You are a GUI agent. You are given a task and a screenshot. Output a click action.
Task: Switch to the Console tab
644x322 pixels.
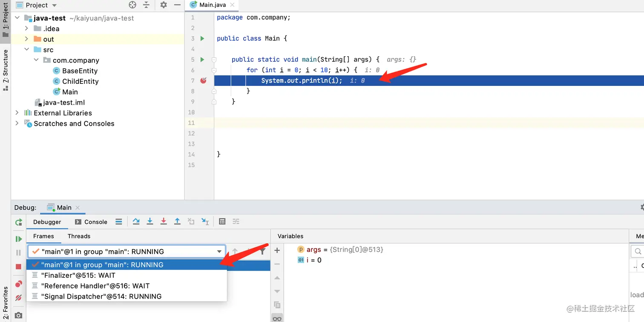91,222
